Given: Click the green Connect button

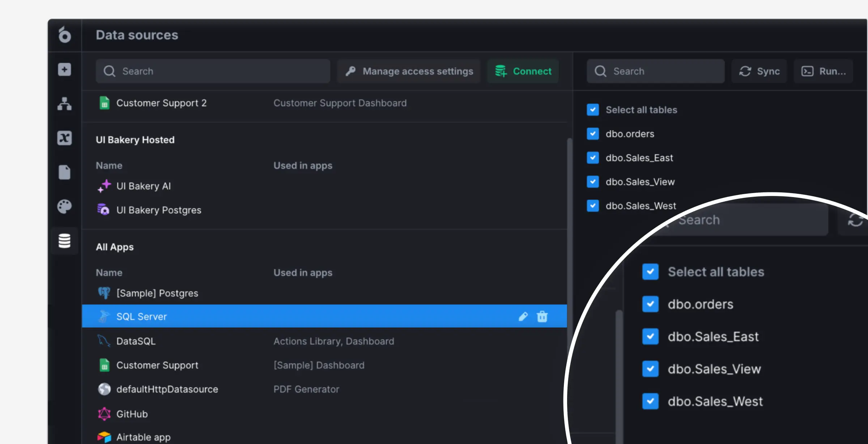Looking at the screenshot, I should [x=523, y=71].
